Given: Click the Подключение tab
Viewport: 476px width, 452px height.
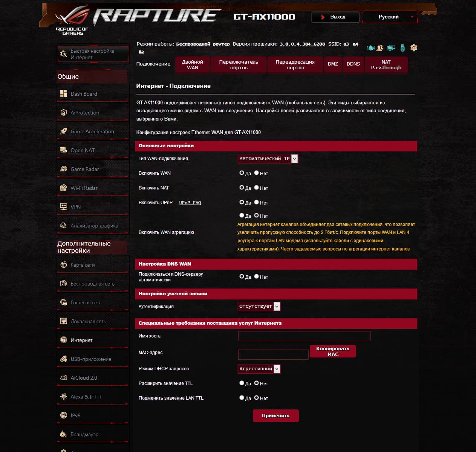Looking at the screenshot, I should point(153,64).
